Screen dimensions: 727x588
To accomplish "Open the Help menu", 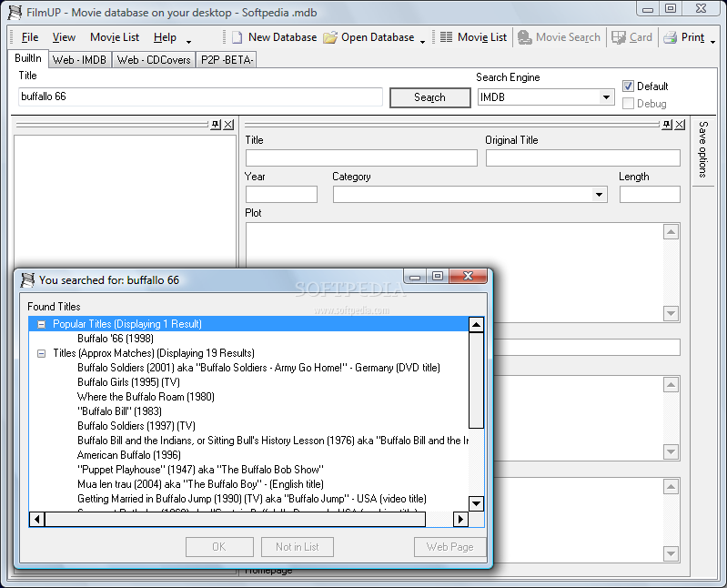I will [165, 37].
